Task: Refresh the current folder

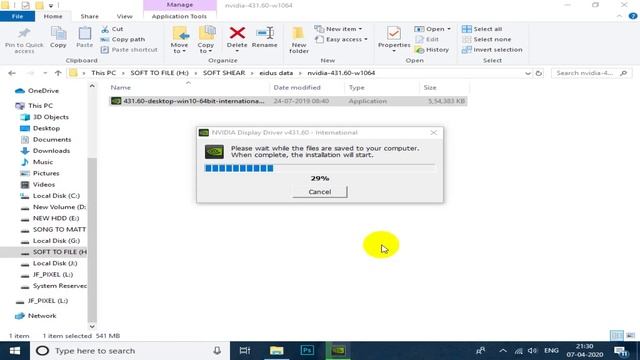Action: point(539,73)
